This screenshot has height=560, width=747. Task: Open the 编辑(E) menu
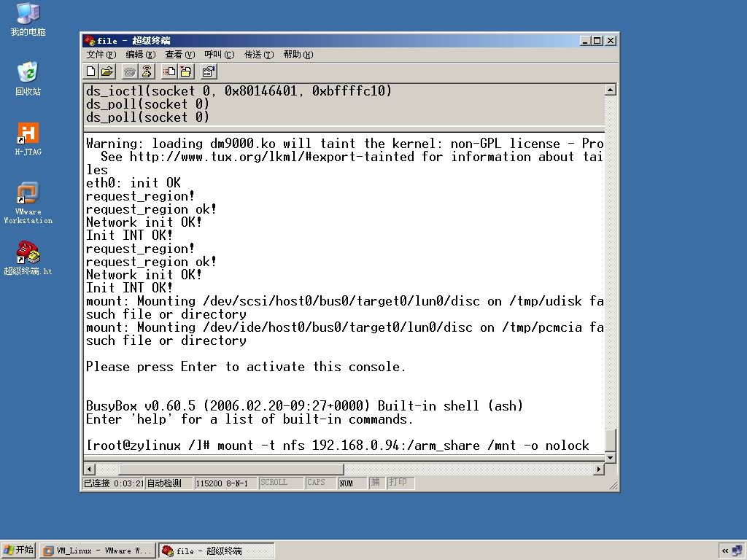point(141,54)
